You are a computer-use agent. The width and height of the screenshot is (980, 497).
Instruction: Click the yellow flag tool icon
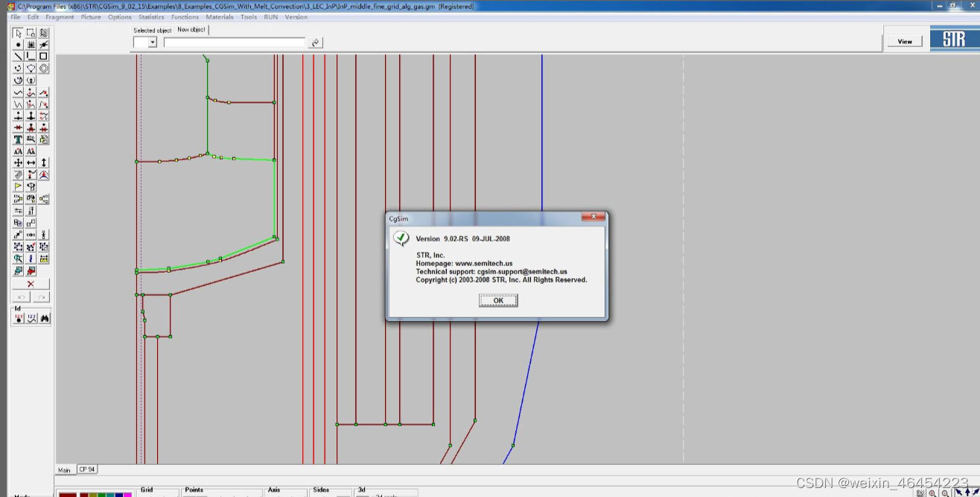[18, 186]
